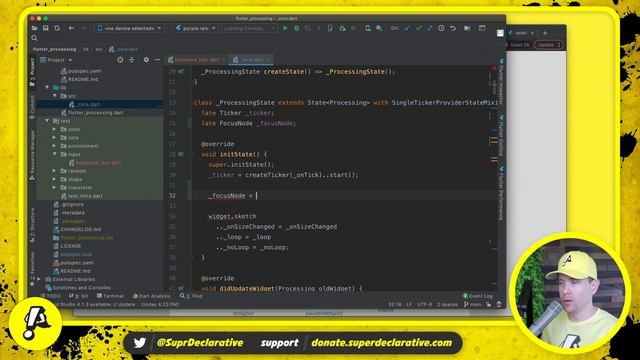Viewport: 640px width, 360px height.
Task: Open the Project panel settings gear
Action: point(146,60)
